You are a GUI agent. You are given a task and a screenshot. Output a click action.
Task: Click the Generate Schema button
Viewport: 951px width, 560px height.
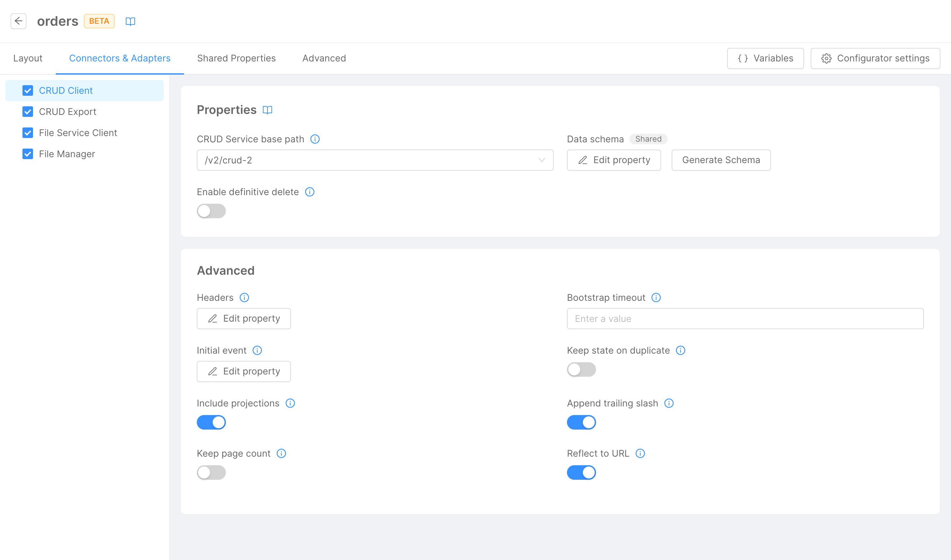(x=721, y=160)
